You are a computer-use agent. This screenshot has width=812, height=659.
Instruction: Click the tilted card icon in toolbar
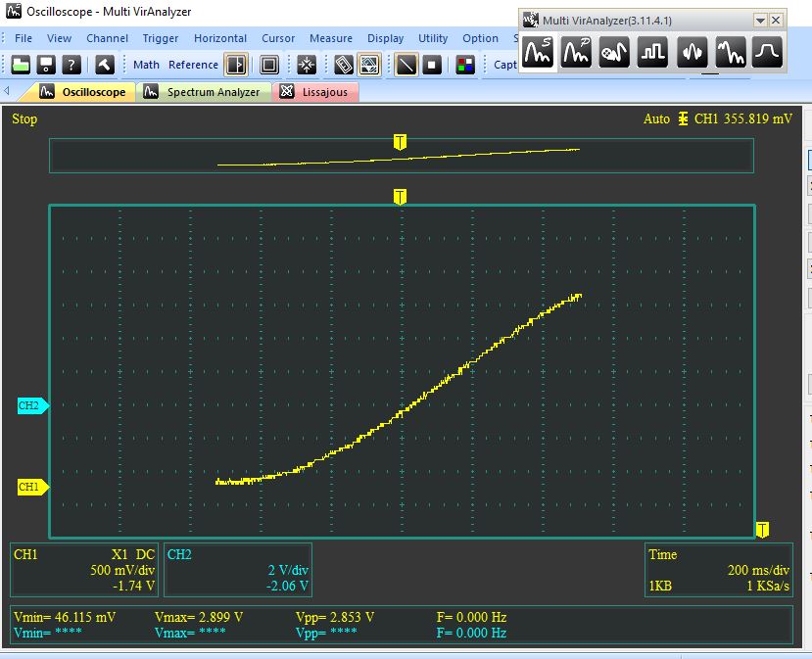(344, 65)
